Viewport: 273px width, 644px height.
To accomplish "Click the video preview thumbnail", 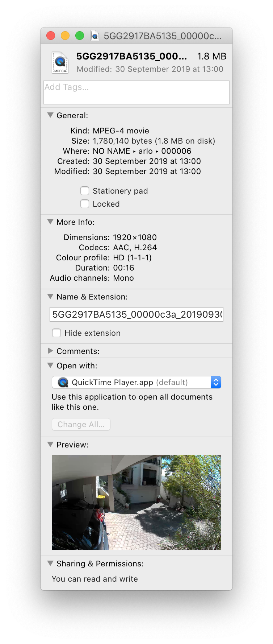I will 136,502.
